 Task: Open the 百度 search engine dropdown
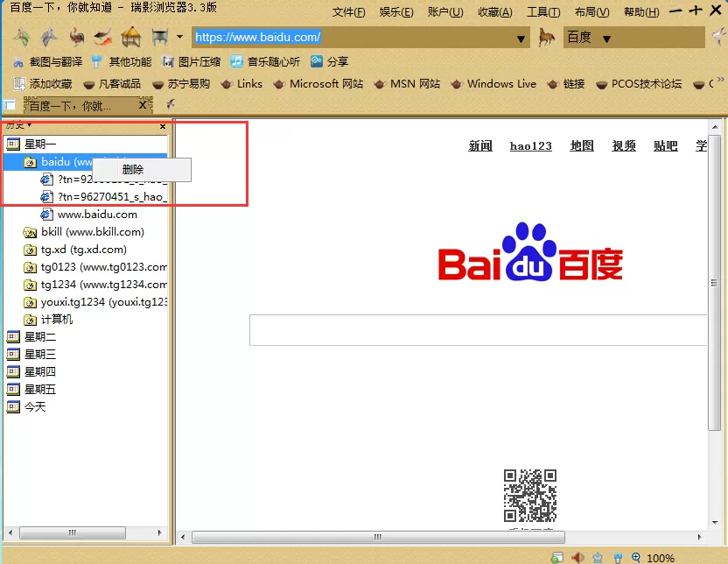pos(606,39)
